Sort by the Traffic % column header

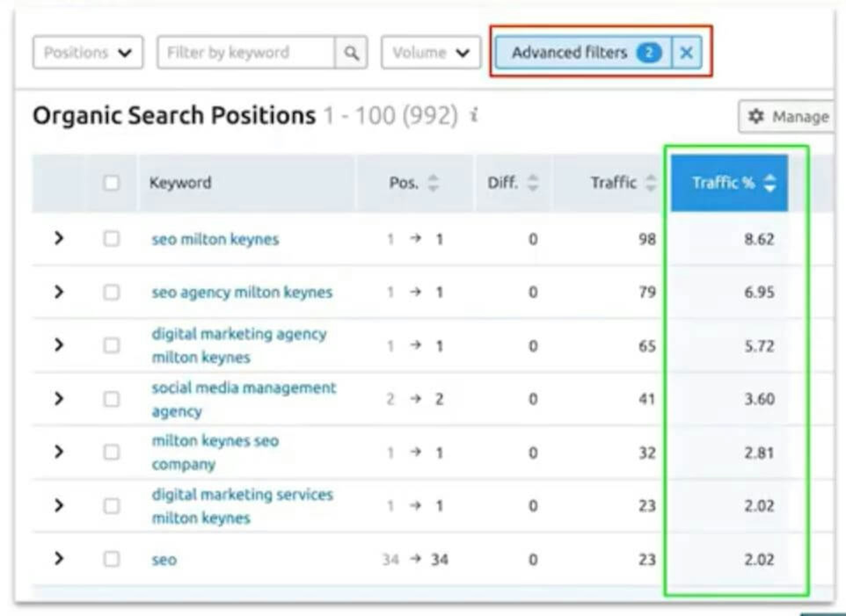tap(729, 183)
